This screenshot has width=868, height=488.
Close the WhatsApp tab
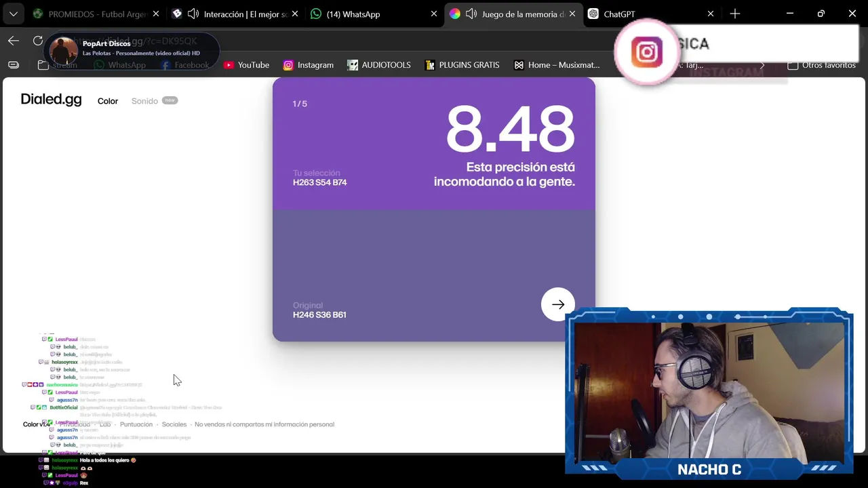(x=434, y=14)
